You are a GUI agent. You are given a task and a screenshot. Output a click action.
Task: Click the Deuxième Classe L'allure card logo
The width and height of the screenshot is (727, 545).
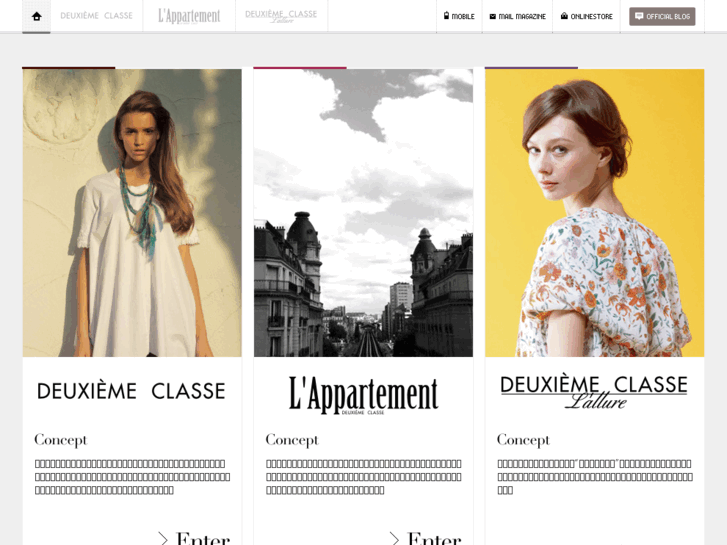tap(594, 392)
